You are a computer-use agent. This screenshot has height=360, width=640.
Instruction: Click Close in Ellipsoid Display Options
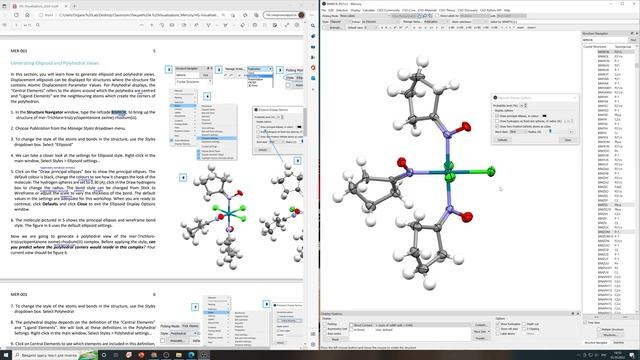pos(568,140)
